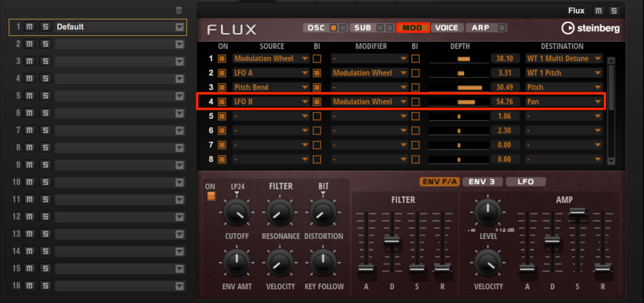This screenshot has height=303, width=644.
Task: Select the ENV 3 tab
Action: point(482,182)
